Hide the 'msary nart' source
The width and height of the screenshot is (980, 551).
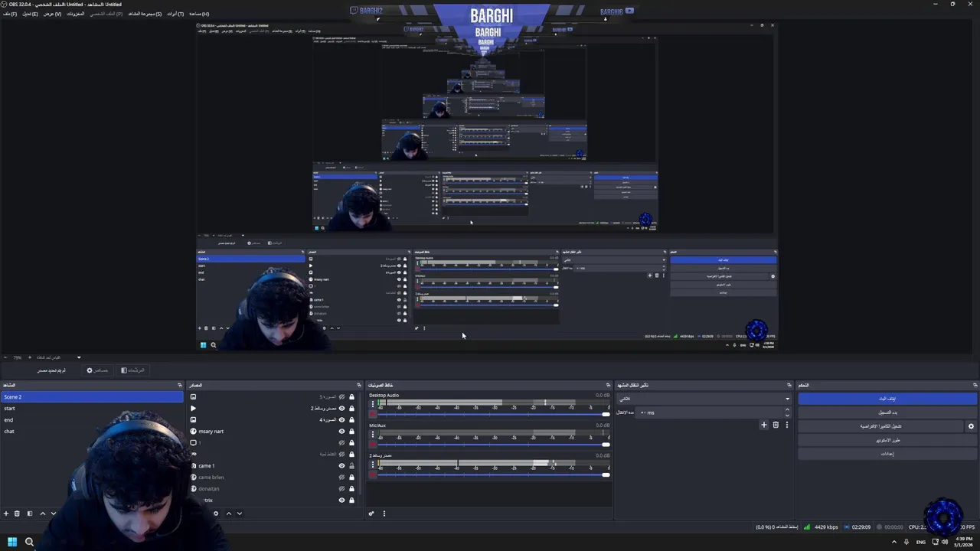click(x=341, y=432)
